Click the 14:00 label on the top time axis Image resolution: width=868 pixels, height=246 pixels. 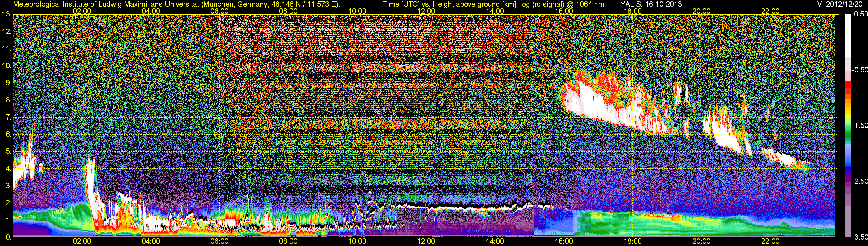495,11
